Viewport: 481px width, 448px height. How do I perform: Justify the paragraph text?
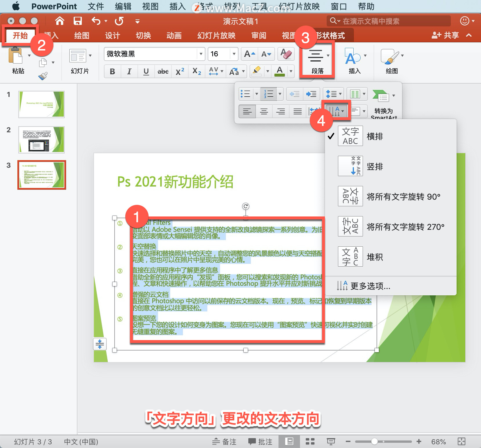pyautogui.click(x=297, y=111)
